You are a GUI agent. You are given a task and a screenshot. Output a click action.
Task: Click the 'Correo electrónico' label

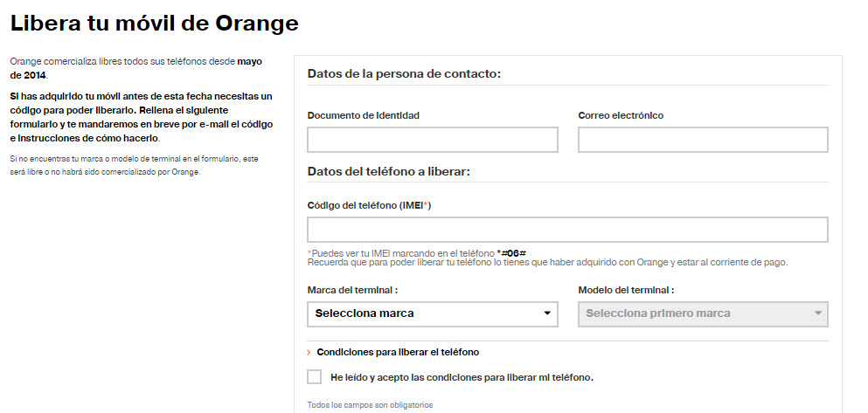pyautogui.click(x=621, y=115)
